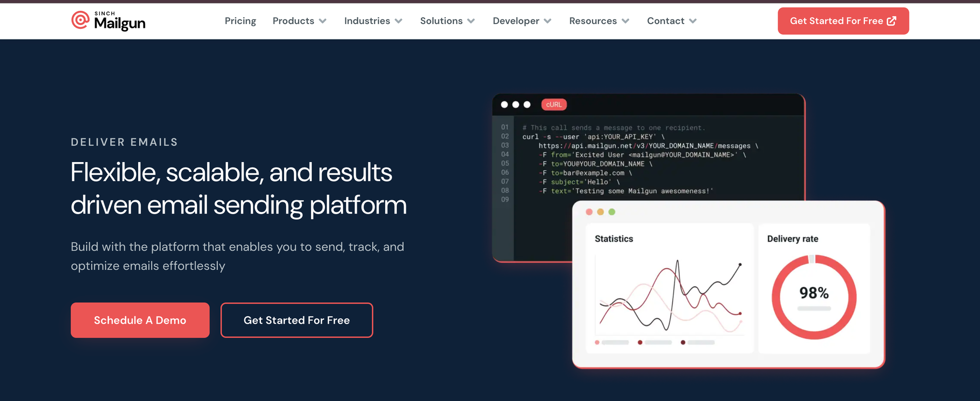Click the outlined Get Started For Free button
This screenshot has height=401, width=980.
(x=296, y=320)
